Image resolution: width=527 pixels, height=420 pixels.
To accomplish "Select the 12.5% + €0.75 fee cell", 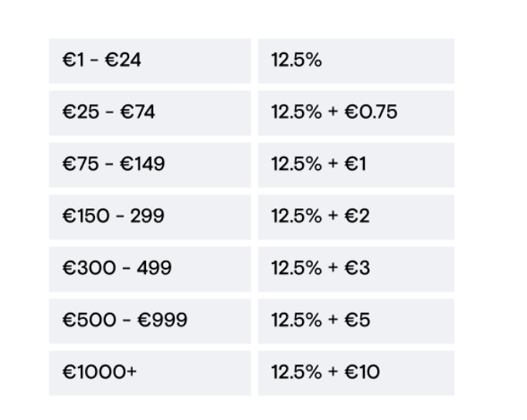I will [x=356, y=113].
